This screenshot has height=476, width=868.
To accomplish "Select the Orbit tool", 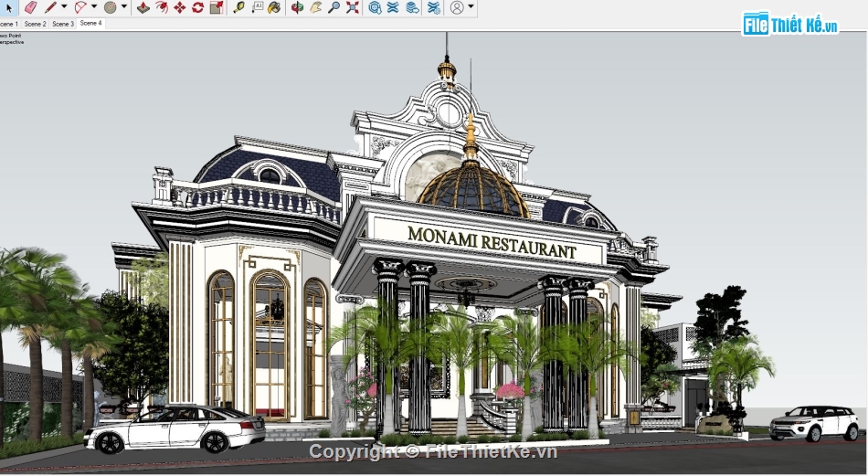I will [x=297, y=7].
